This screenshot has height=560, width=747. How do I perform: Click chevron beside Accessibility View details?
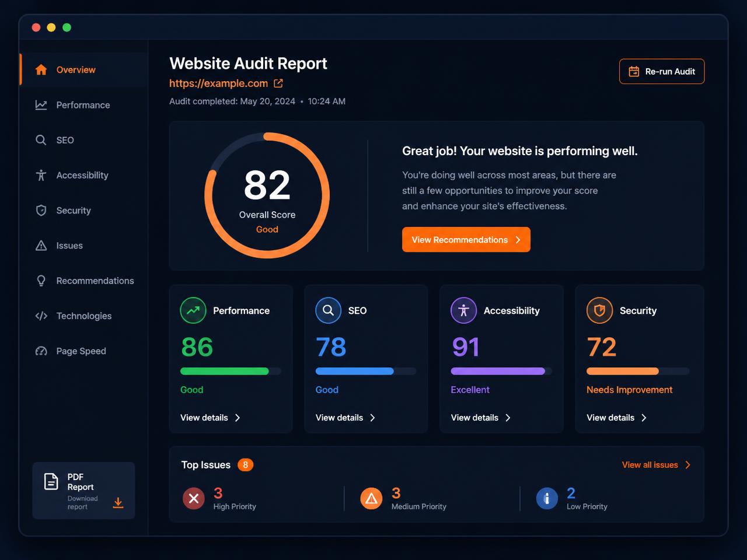(508, 418)
